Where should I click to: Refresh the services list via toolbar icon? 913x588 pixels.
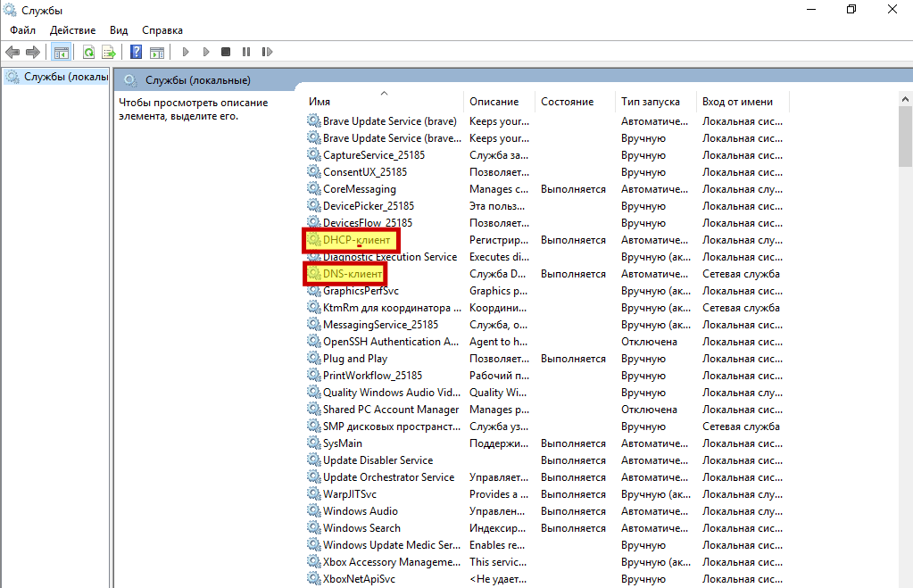coord(88,53)
